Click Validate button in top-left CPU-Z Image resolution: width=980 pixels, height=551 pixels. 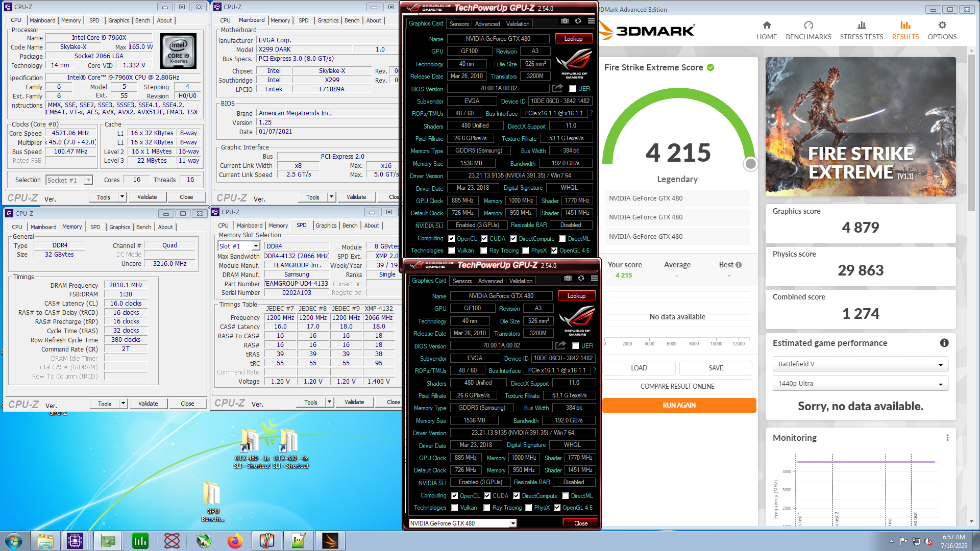tap(147, 197)
